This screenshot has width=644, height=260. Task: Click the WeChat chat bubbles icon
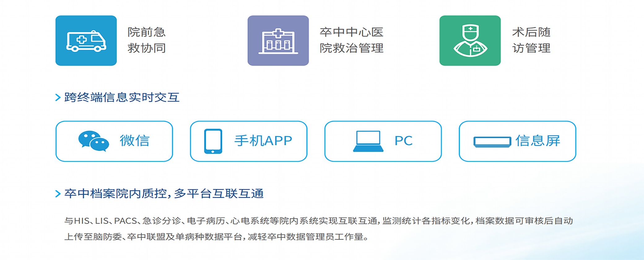(94, 141)
